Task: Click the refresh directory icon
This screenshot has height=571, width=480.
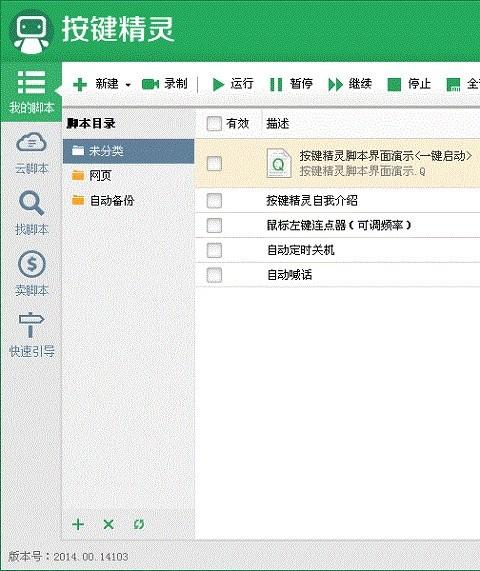Action: [x=139, y=524]
